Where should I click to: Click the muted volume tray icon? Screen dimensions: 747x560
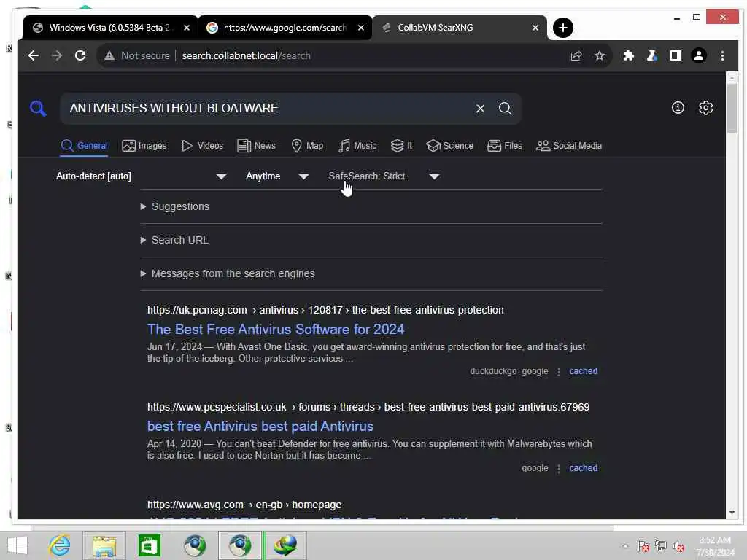(678, 546)
